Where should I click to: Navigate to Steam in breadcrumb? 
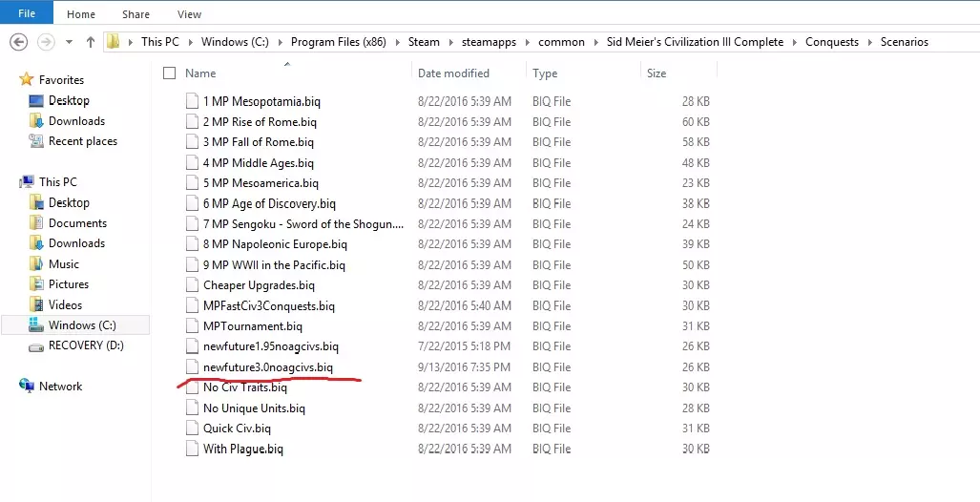coord(424,42)
